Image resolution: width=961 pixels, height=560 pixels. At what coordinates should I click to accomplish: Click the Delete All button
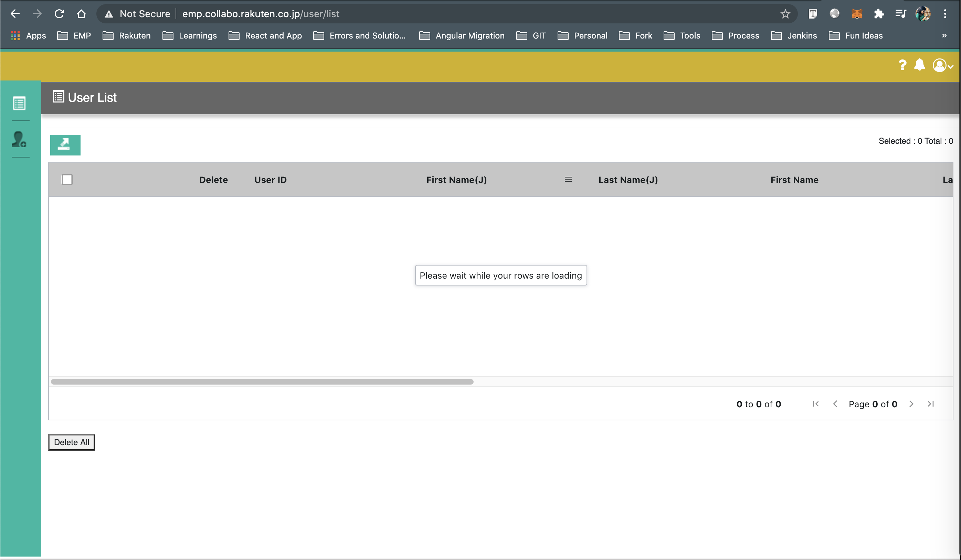pyautogui.click(x=71, y=442)
